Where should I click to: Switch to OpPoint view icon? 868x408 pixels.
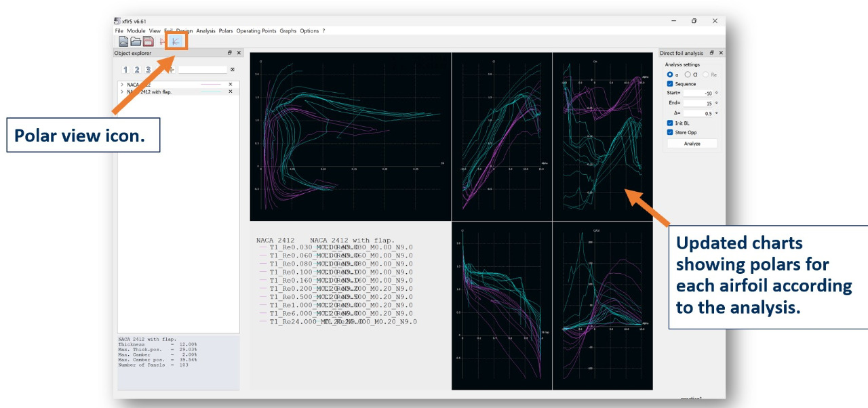click(x=163, y=42)
